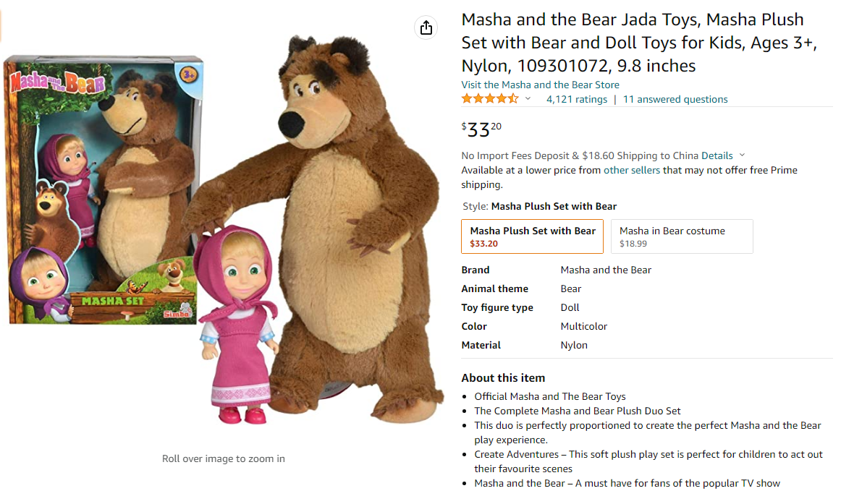The width and height of the screenshot is (841, 504).
Task: Click the Masha doll in pink dress
Action: click(237, 325)
